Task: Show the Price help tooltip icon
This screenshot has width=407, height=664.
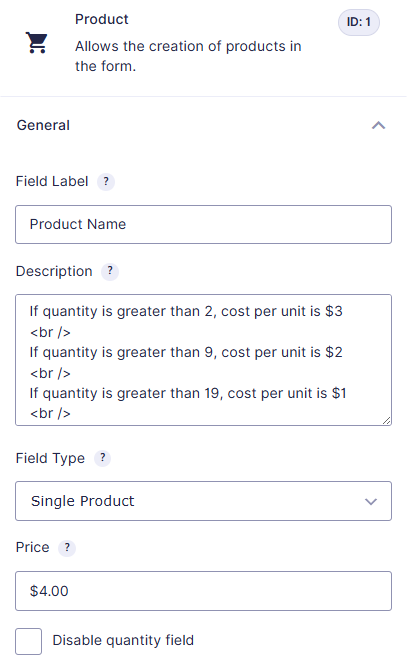Action: (x=67, y=548)
